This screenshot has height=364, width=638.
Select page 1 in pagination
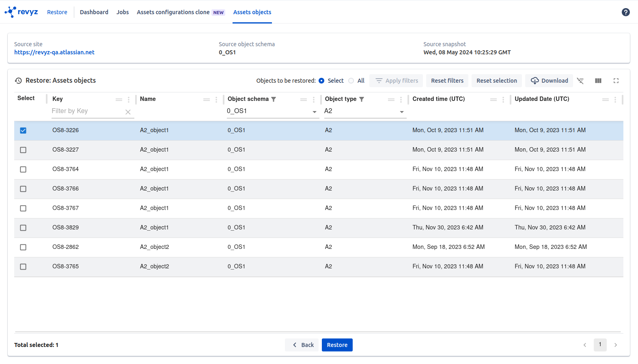[x=600, y=345]
